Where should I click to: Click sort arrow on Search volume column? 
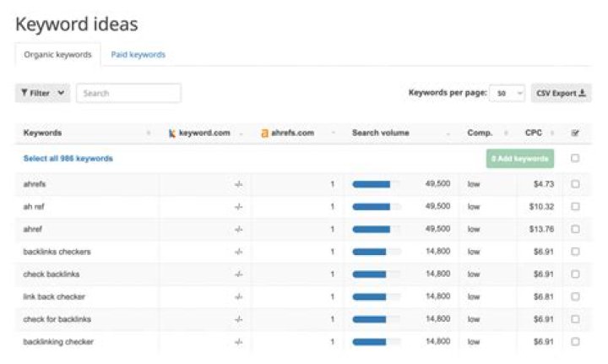[x=448, y=134]
